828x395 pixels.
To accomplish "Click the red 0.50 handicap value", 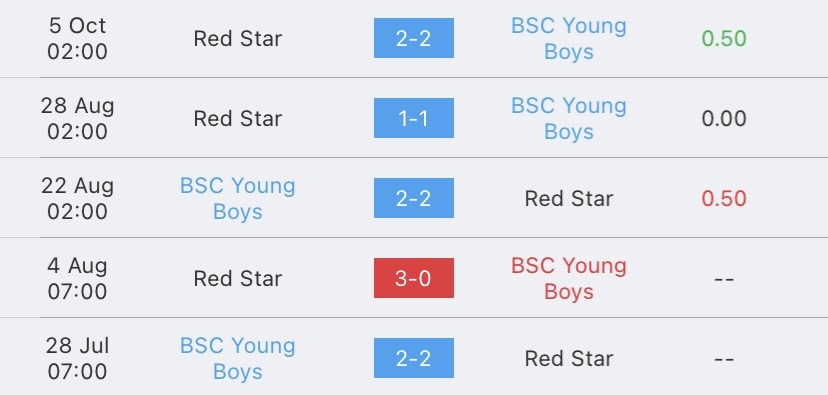I will (724, 199).
